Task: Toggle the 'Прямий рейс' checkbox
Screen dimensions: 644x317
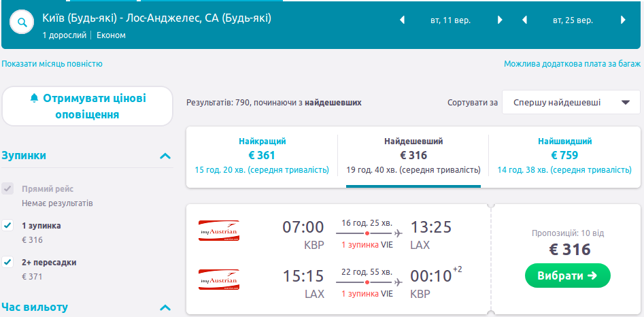Action: pos(7,188)
